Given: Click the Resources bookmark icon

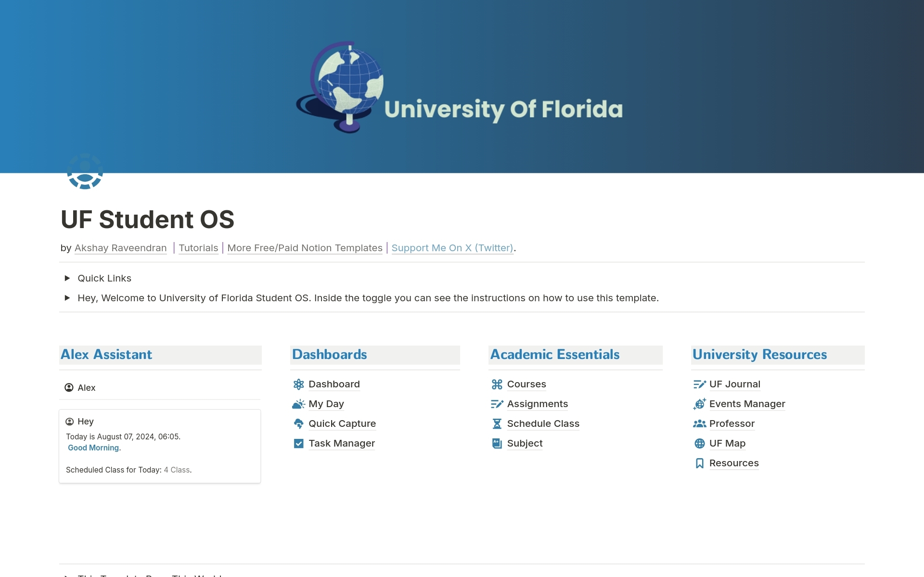Looking at the screenshot, I should (x=700, y=463).
